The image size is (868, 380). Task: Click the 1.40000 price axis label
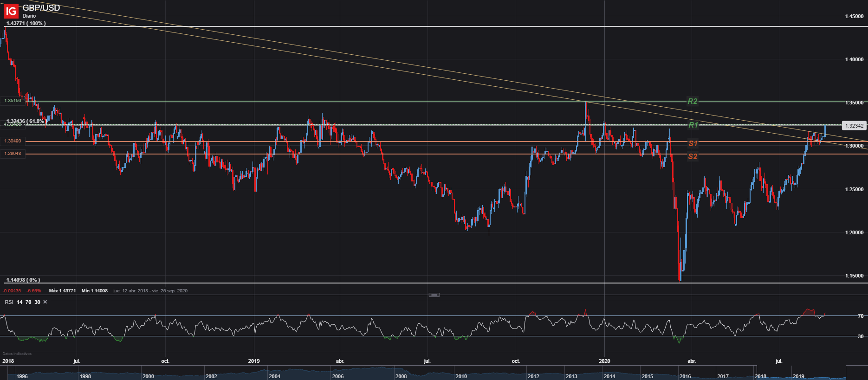point(855,59)
